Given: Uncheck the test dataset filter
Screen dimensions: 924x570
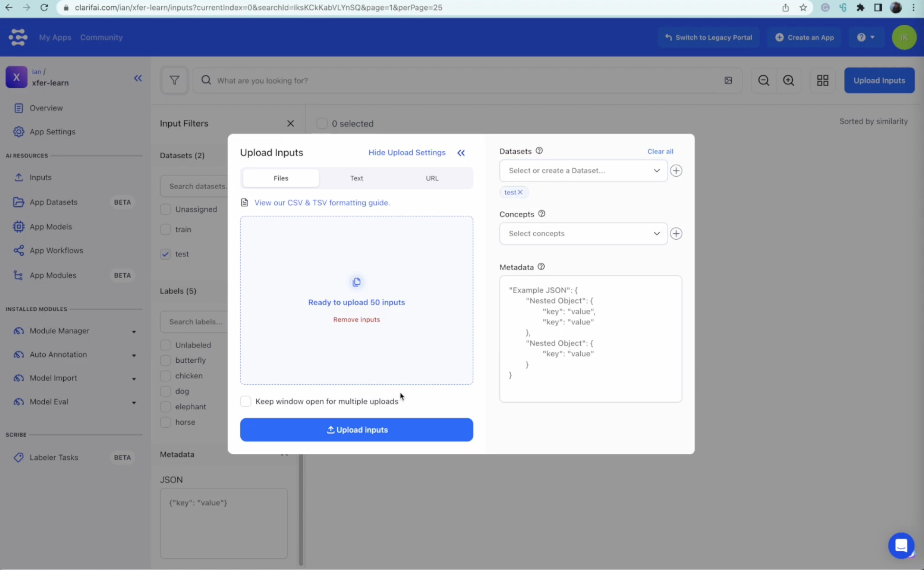Looking at the screenshot, I should 166,254.
